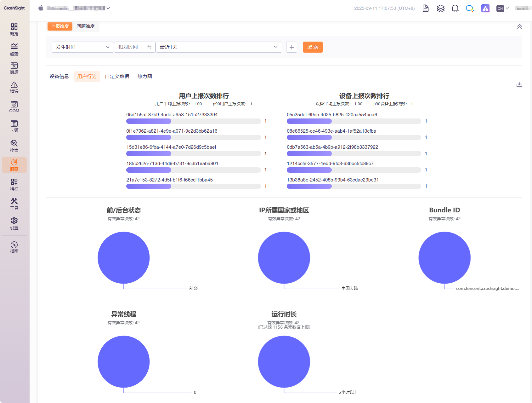Click the download chart data icon
Screen dimensions: 532x403
click(x=519, y=84)
